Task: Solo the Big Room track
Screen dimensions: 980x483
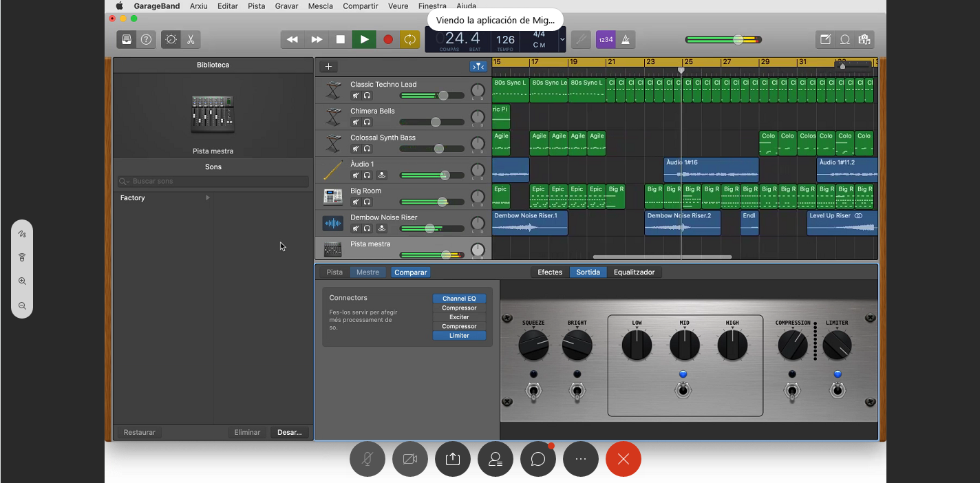Action: click(367, 202)
